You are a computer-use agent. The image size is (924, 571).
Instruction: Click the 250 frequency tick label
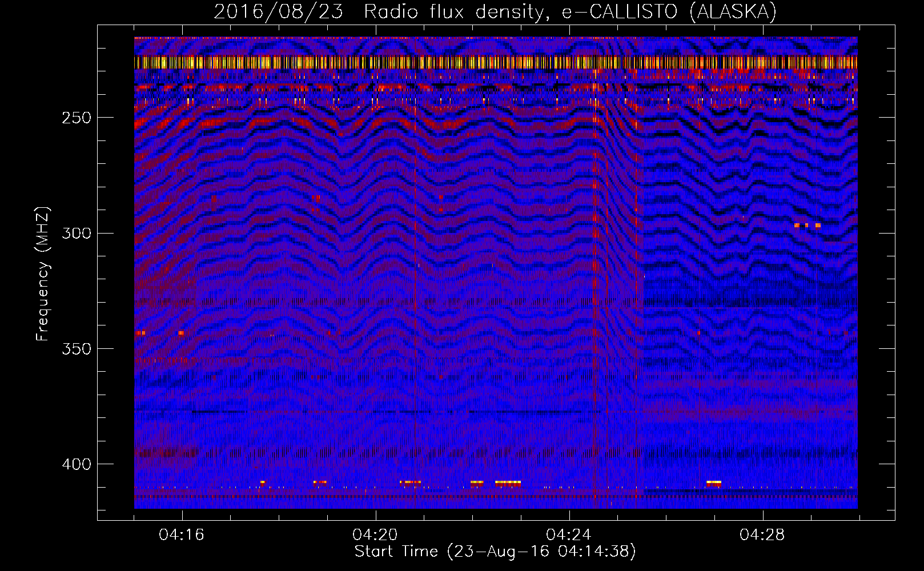77,118
